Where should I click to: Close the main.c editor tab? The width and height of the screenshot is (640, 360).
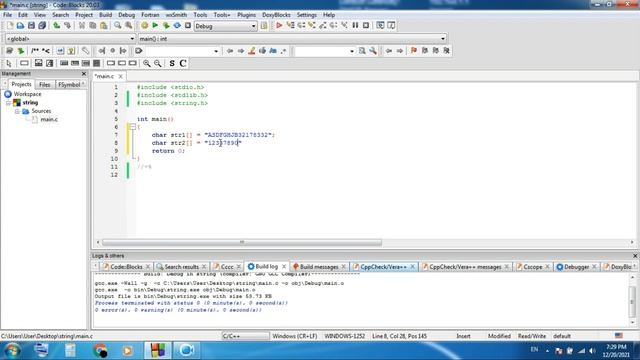tap(121, 77)
